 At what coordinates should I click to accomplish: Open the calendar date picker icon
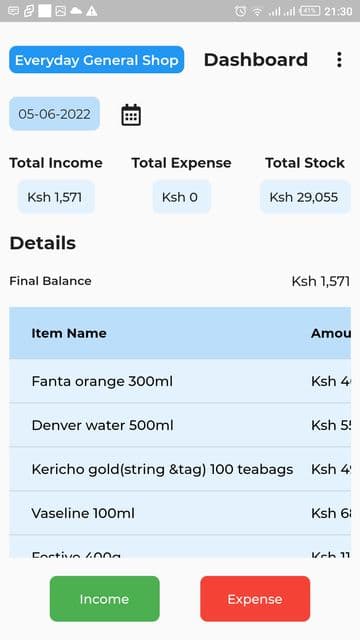pos(131,115)
